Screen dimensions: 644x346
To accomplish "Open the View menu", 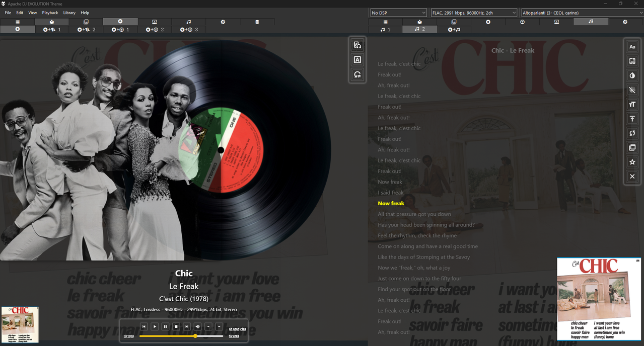I will [33, 13].
